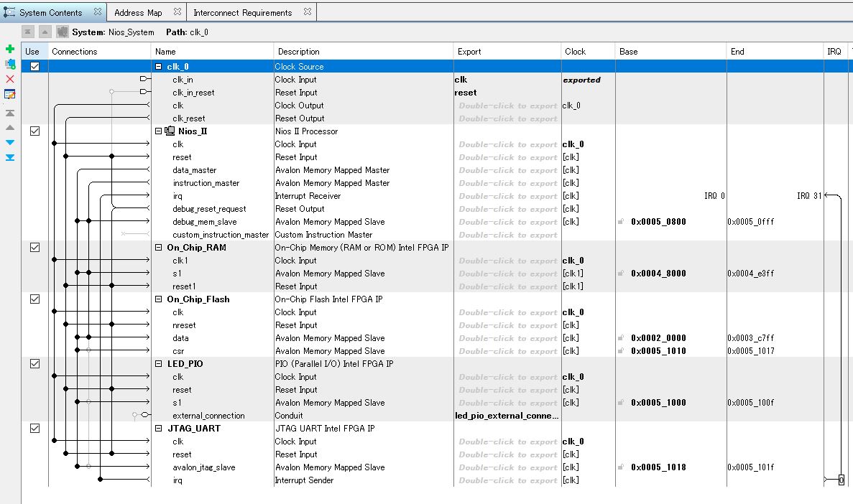Viewport: 853px width, 504px height.
Task: Collapse the On_Chip_Flash tree node
Action: 158,299
